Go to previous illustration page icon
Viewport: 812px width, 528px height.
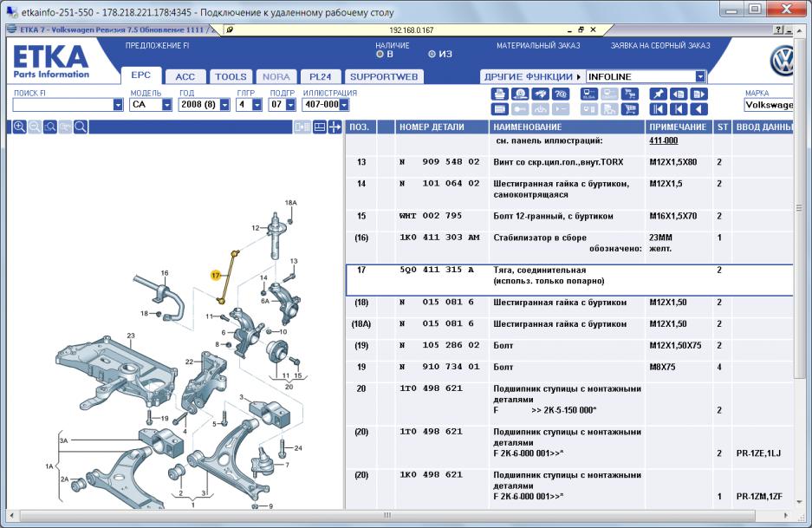[679, 94]
